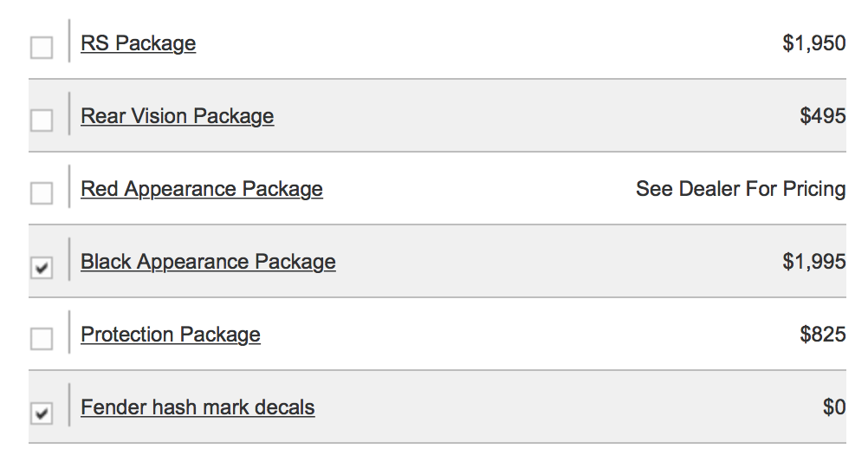The image size is (868, 449).
Task: Check the RS Package checkbox
Action: pyautogui.click(x=42, y=48)
